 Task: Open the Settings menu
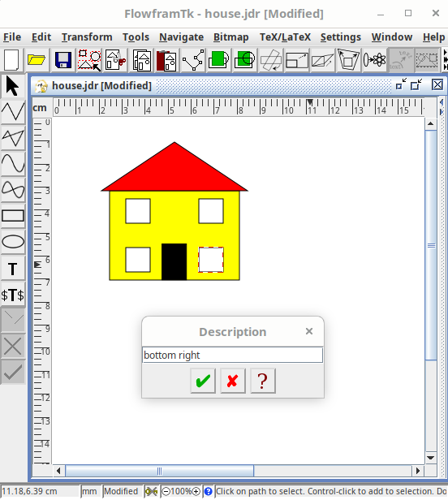341,37
